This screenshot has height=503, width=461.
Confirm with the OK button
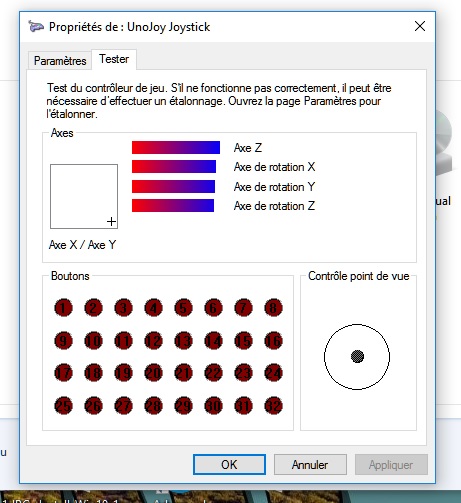coord(229,464)
